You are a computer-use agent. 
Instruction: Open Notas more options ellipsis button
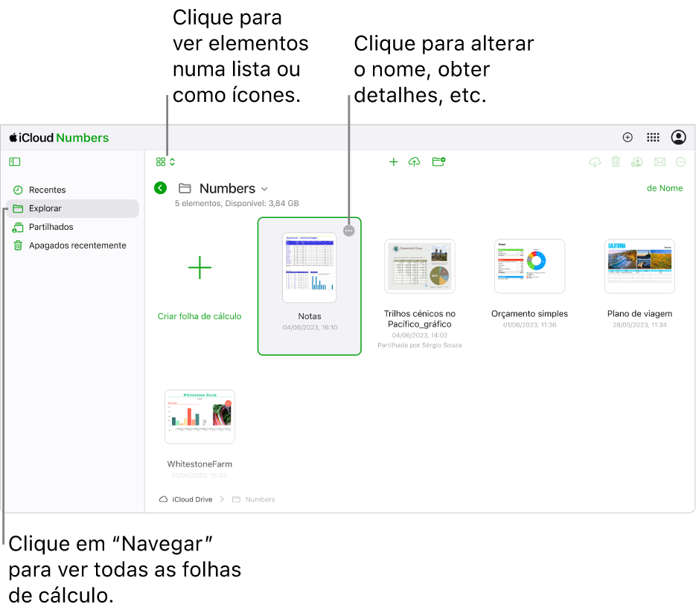click(x=349, y=231)
